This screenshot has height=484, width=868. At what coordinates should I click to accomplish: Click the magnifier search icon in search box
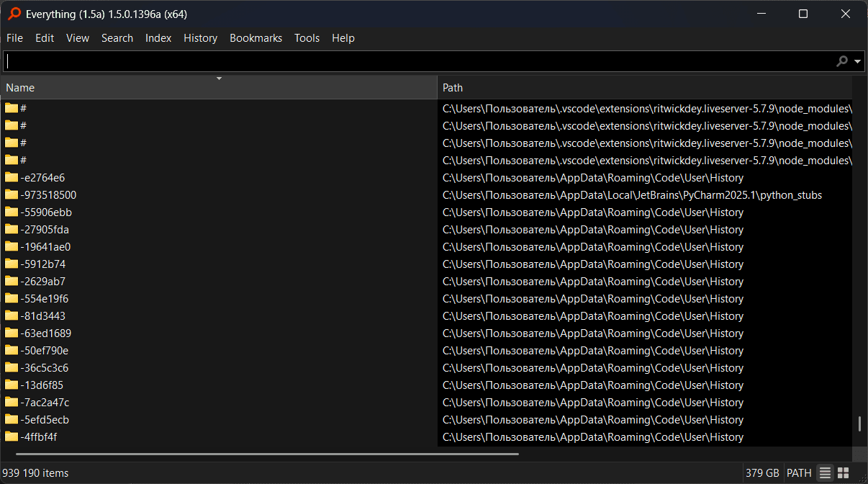[x=841, y=62]
